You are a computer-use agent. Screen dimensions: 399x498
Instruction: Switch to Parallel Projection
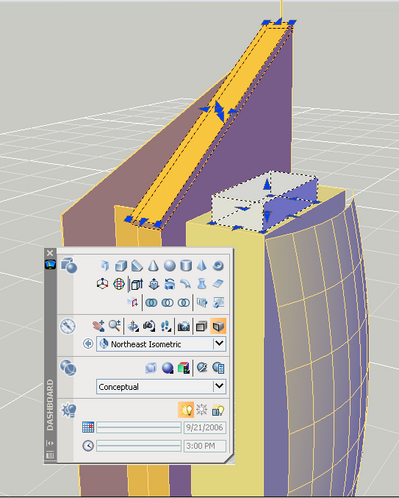202,326
